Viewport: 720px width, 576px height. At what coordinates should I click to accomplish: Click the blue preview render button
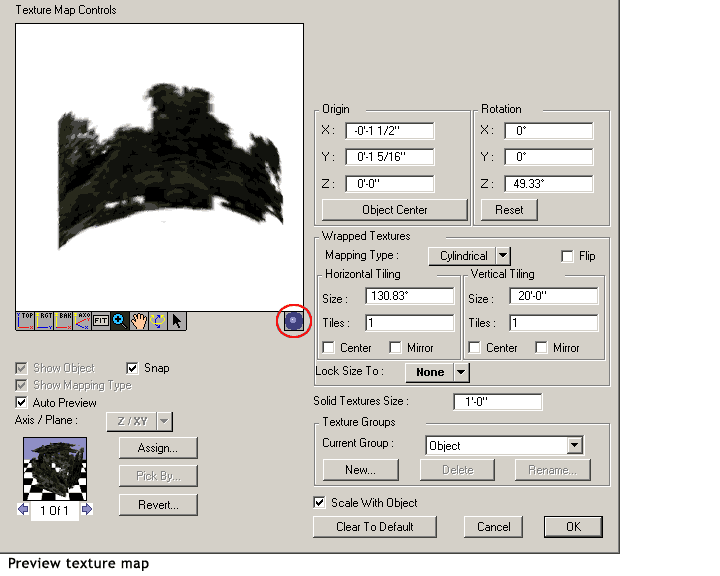click(x=293, y=321)
